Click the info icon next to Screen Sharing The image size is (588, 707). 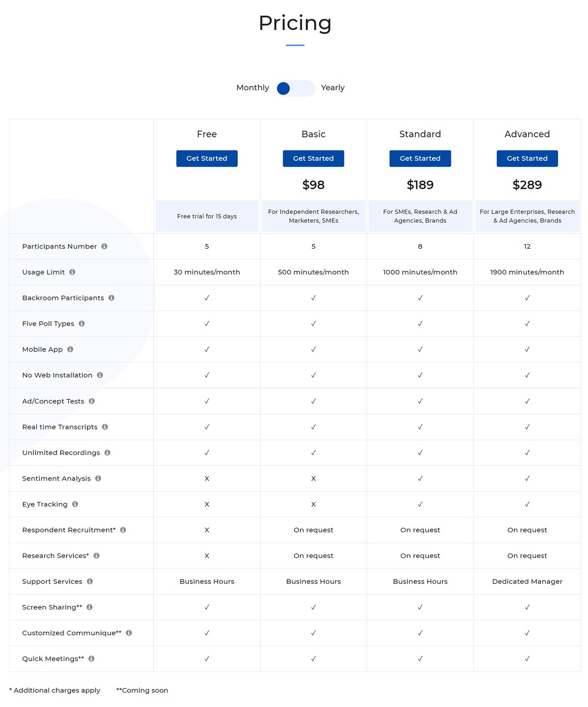[x=90, y=607]
